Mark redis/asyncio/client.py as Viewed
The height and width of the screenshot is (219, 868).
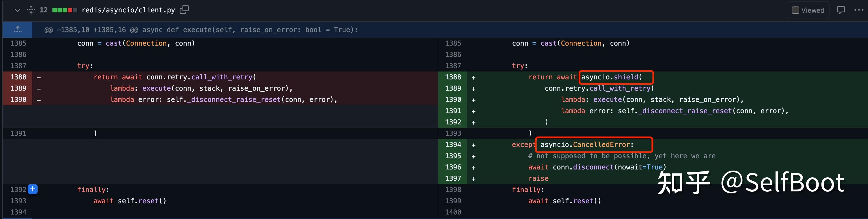click(x=807, y=10)
